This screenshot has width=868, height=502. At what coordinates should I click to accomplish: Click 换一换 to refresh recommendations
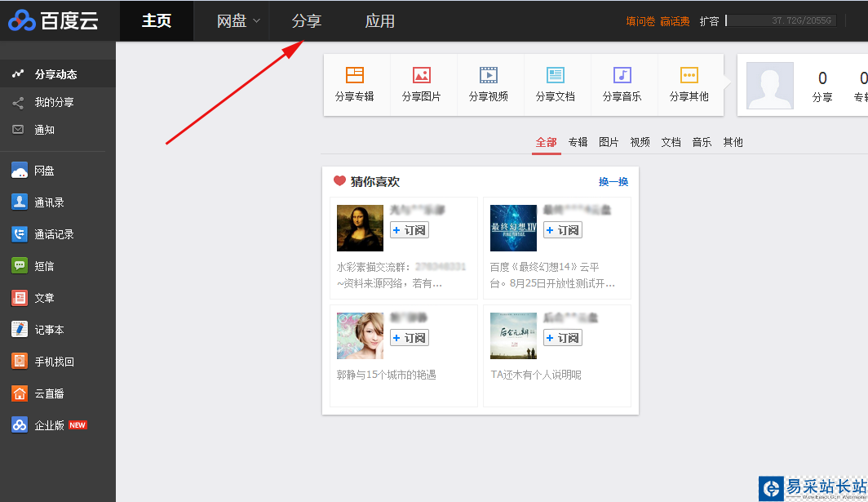point(613,182)
